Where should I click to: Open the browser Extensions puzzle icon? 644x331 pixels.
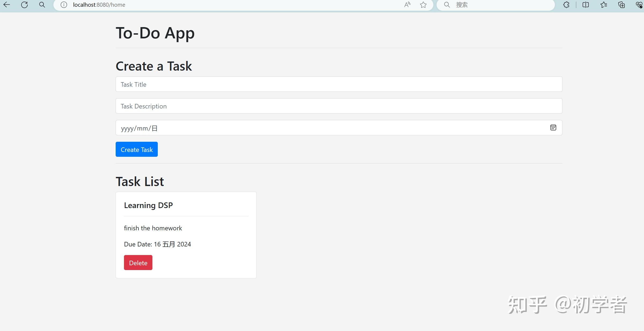(566, 5)
